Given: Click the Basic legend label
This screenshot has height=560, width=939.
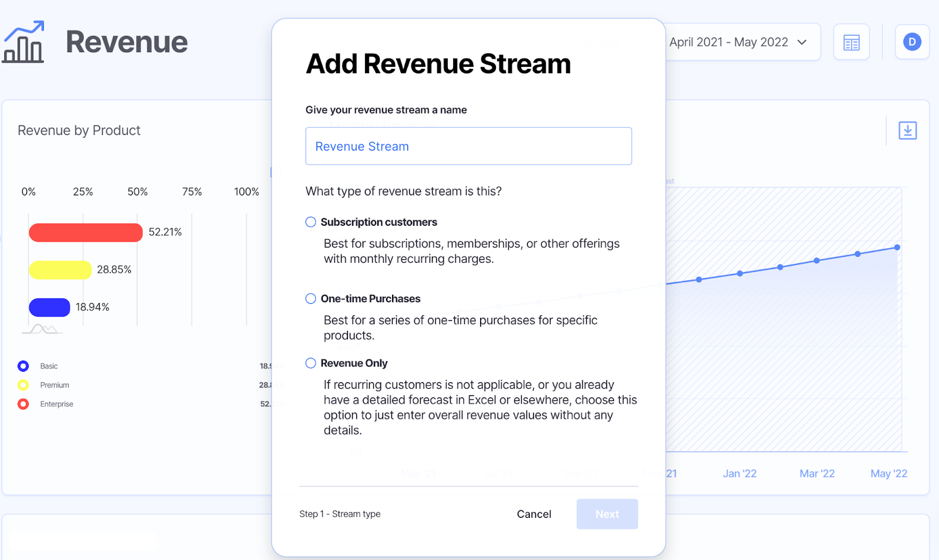Looking at the screenshot, I should click(49, 366).
